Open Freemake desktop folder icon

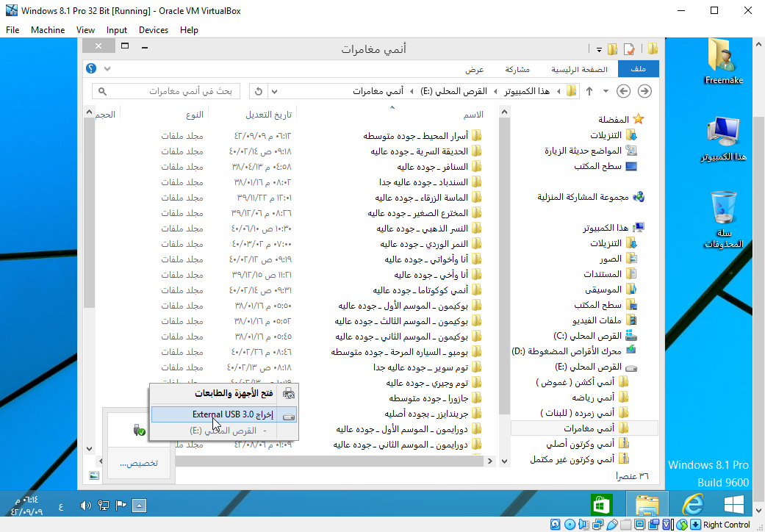pos(724,62)
